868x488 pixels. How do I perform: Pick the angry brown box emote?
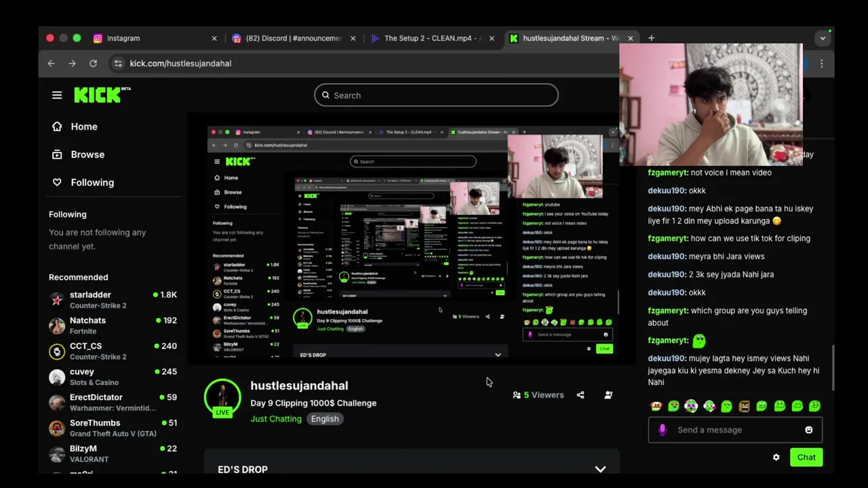(744, 406)
